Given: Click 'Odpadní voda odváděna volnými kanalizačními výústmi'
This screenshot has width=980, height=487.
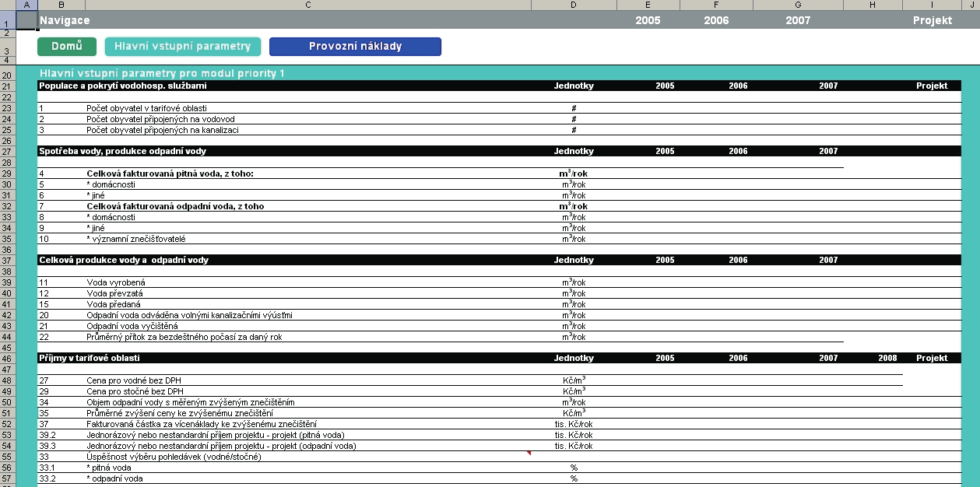Looking at the screenshot, I should pyautogui.click(x=189, y=315).
